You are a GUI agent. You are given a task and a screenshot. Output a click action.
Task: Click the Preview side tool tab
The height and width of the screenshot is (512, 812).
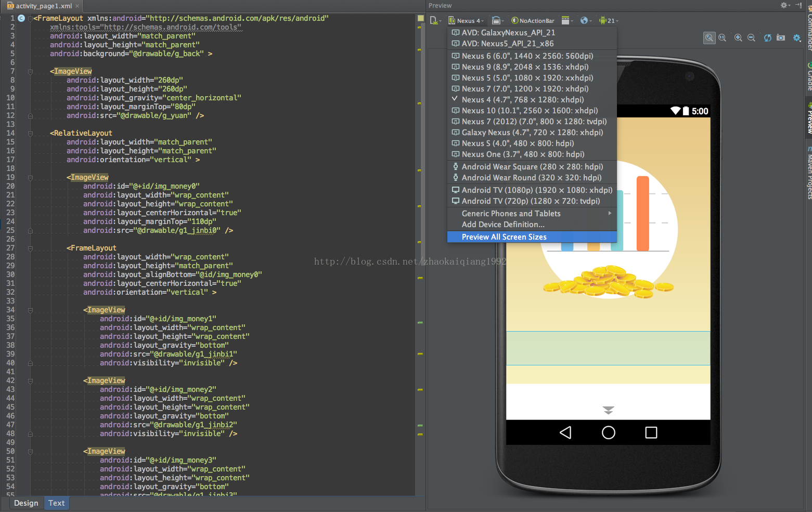(x=809, y=119)
